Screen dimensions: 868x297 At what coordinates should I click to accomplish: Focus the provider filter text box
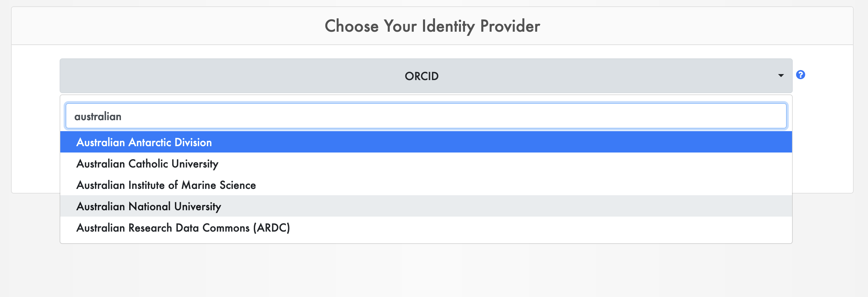(426, 116)
